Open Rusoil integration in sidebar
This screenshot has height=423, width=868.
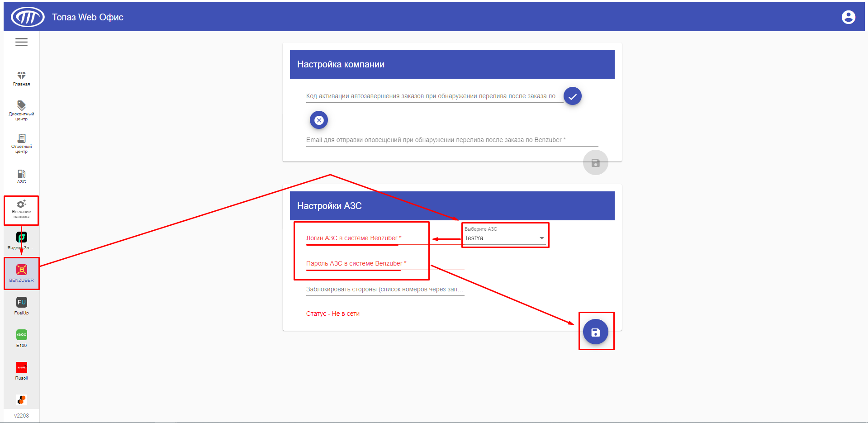pyautogui.click(x=21, y=371)
